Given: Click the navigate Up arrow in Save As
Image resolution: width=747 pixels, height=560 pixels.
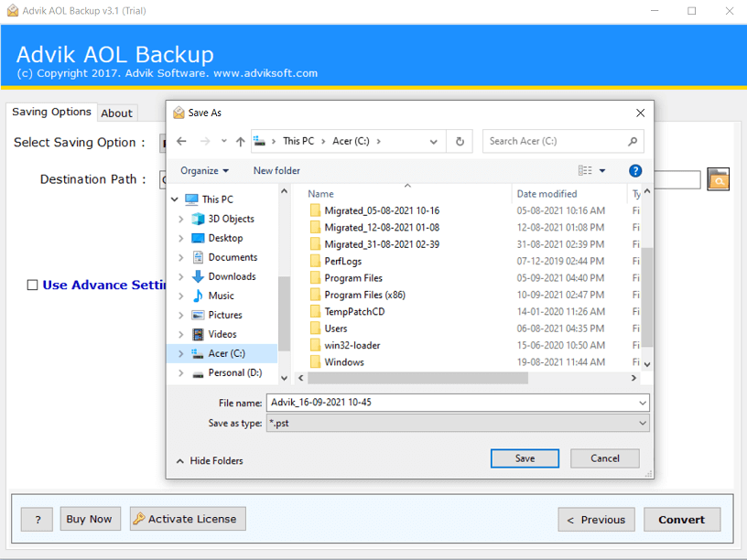Looking at the screenshot, I should click(240, 141).
